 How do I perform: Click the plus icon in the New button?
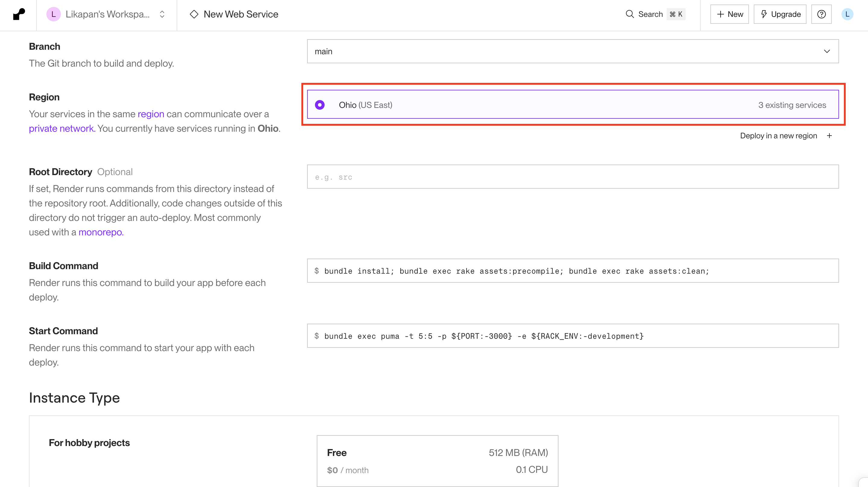[720, 14]
